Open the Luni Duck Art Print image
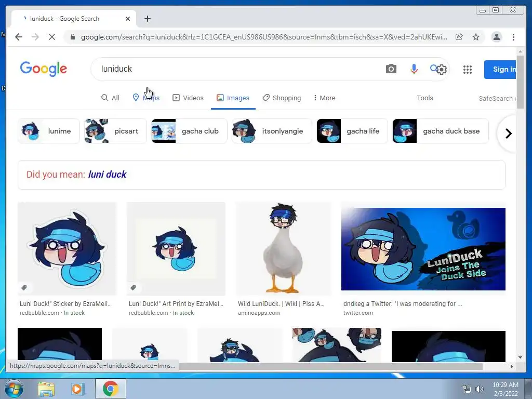The height and width of the screenshot is (399, 532). (x=176, y=249)
